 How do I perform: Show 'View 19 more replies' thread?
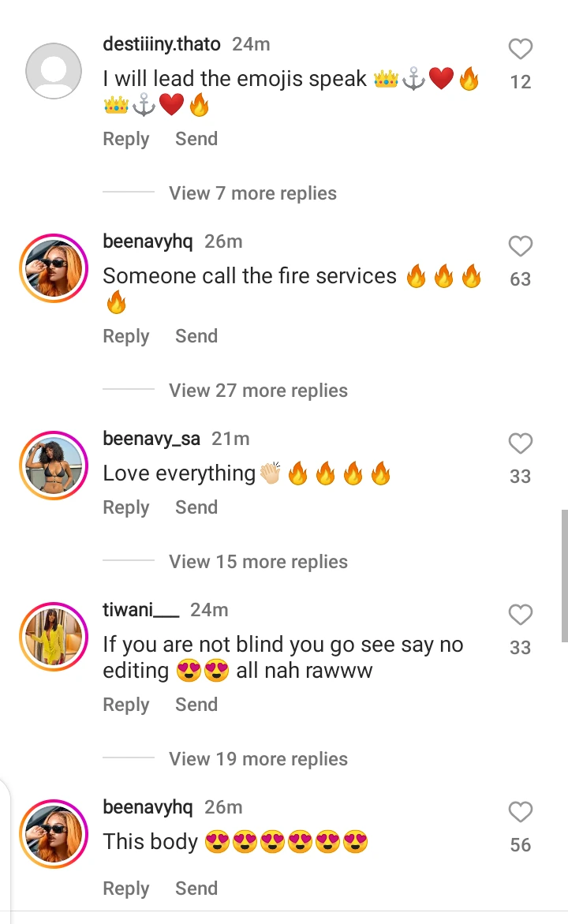coord(258,759)
